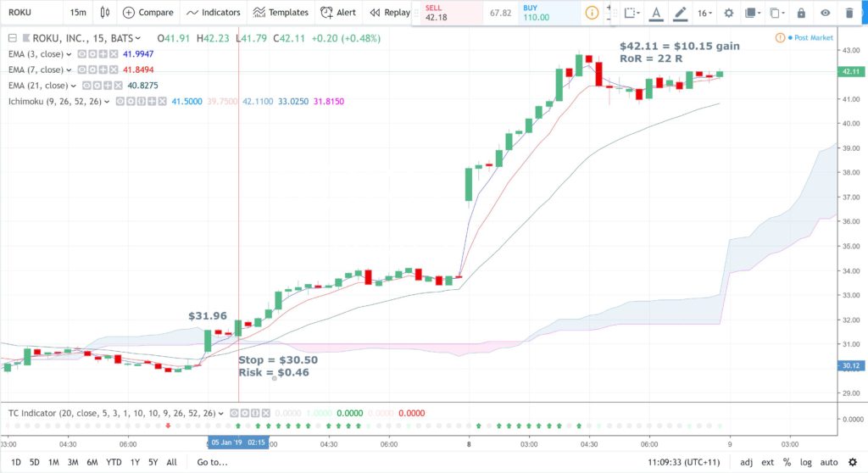The height and width of the screenshot is (473, 868).
Task: Remove the EMA (7, close) indicator
Action: 114,70
